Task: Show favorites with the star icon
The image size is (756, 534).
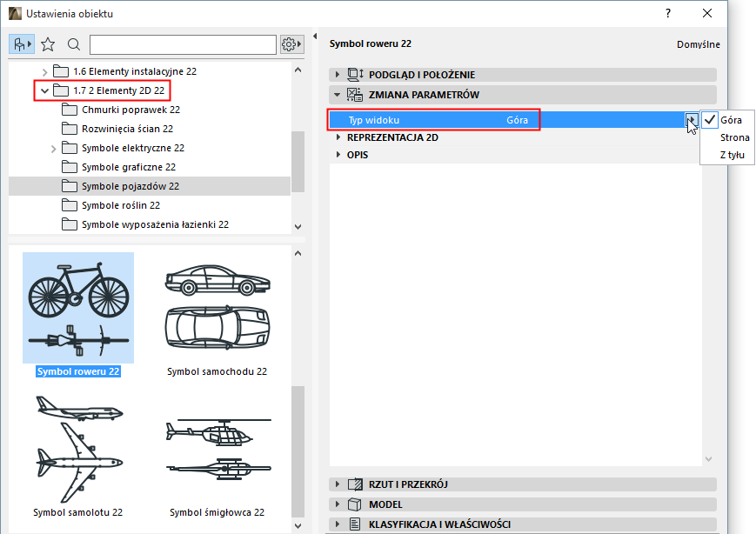Action: pos(48,45)
